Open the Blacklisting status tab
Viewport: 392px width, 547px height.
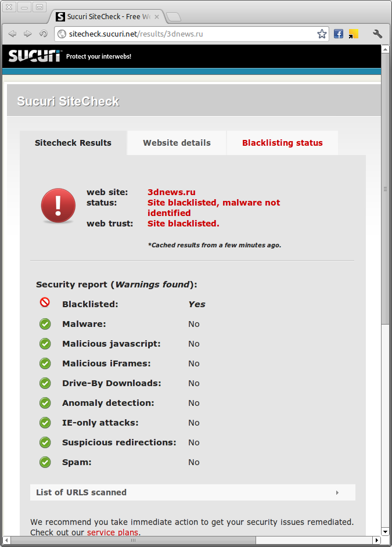coord(282,143)
